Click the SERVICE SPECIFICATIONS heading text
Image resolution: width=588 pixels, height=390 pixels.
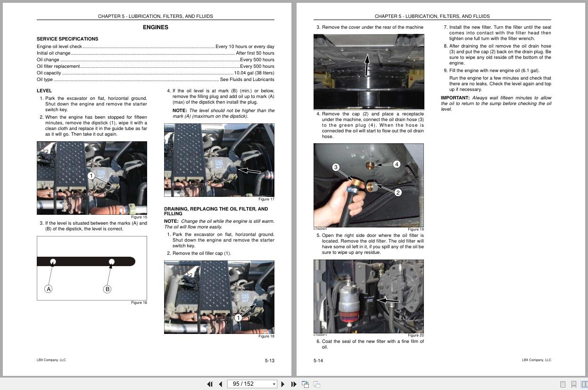pyautogui.click(x=67, y=39)
